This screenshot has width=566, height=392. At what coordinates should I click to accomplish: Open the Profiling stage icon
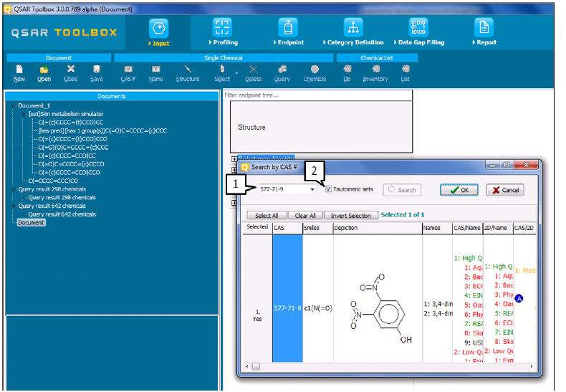[222, 27]
